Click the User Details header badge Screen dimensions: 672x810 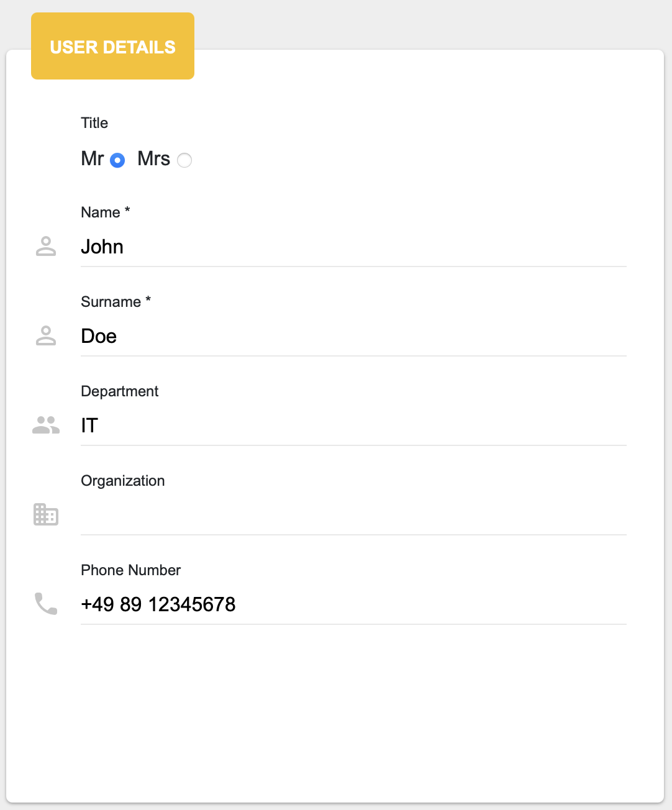tap(112, 46)
